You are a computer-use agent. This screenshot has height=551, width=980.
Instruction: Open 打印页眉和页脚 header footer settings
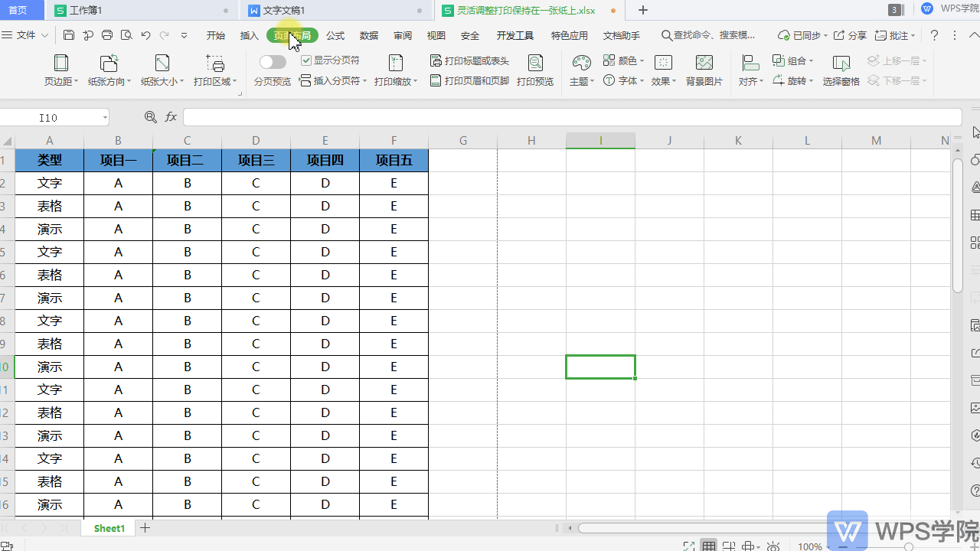[469, 81]
